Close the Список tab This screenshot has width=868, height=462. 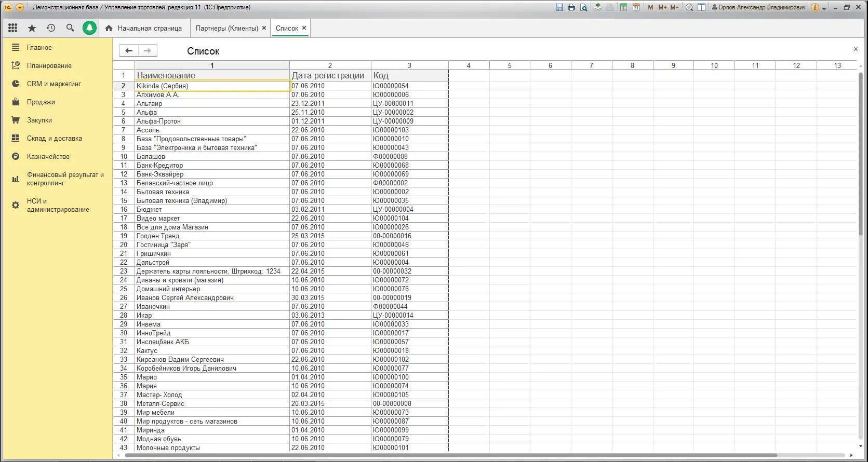point(304,28)
